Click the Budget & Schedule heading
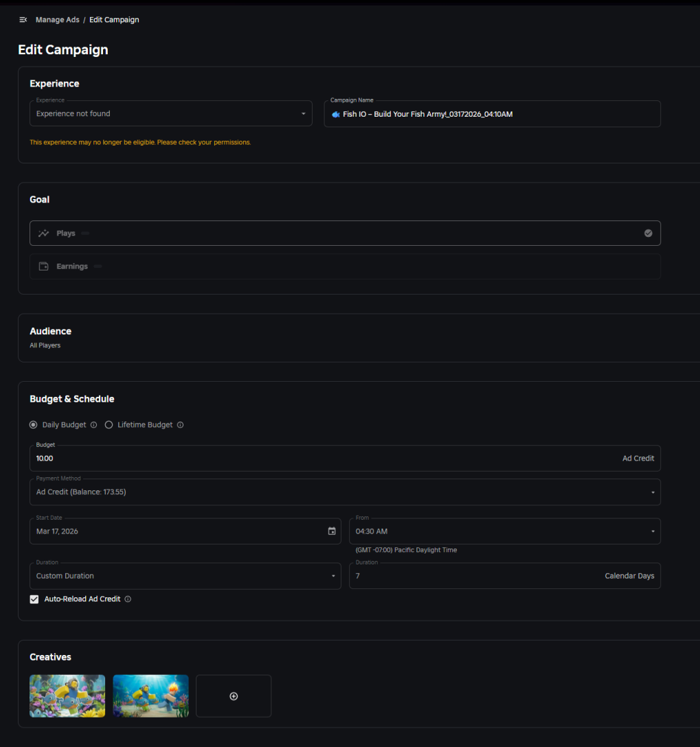Image resolution: width=700 pixels, height=747 pixels. [72, 399]
